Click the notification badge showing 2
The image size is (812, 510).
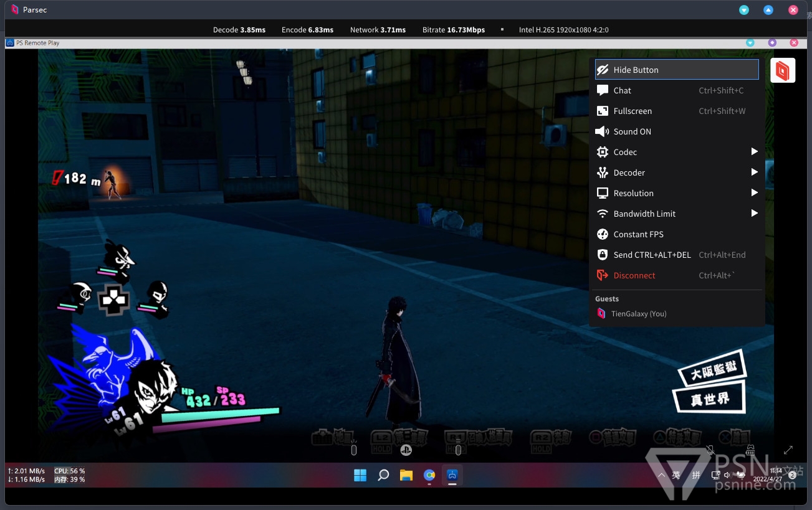tap(792, 475)
